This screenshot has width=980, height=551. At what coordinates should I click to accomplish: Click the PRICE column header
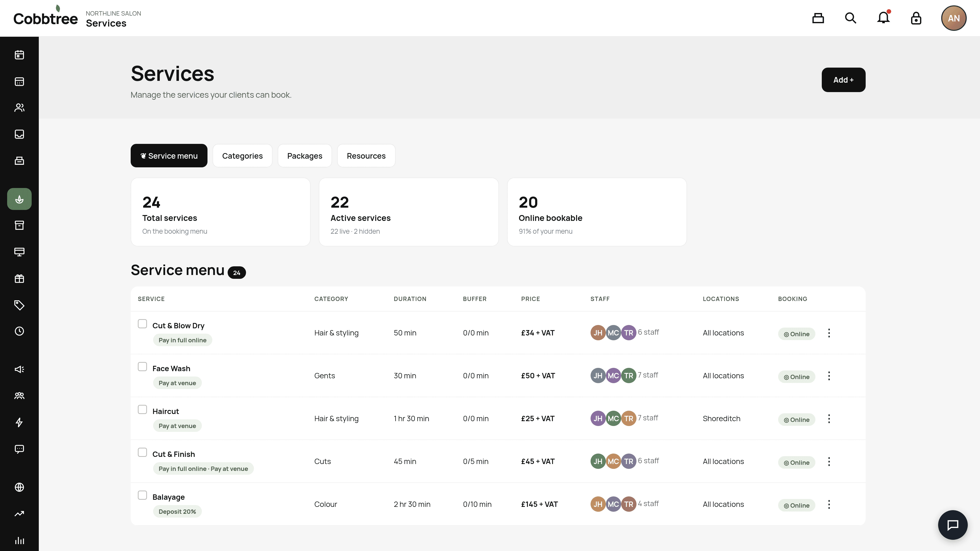pyautogui.click(x=530, y=299)
